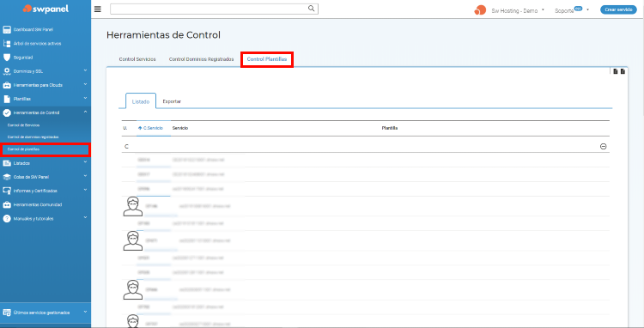The width and height of the screenshot is (644, 328).
Task: Click the search magnifier icon
Action: (x=312, y=9)
